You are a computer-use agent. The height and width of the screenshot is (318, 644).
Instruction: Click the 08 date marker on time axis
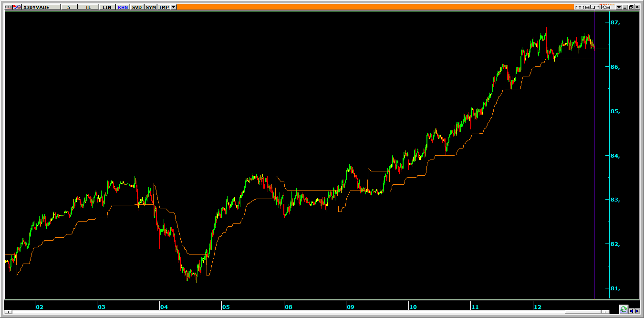tap(288, 307)
